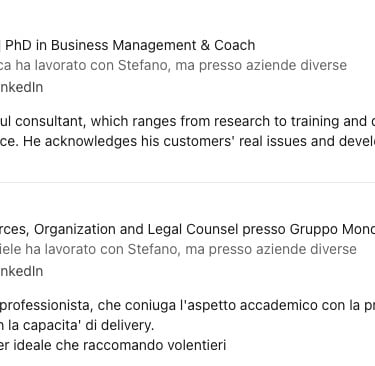Click the LinkedIn text under the second recommender
This screenshot has width=375, height=366.
click(21, 271)
